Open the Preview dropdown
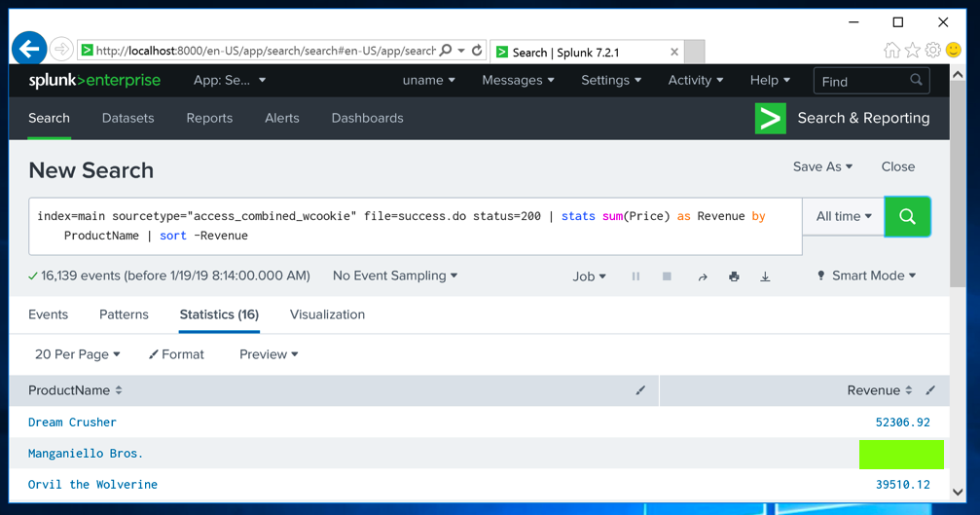This screenshot has height=515, width=980. [x=269, y=354]
